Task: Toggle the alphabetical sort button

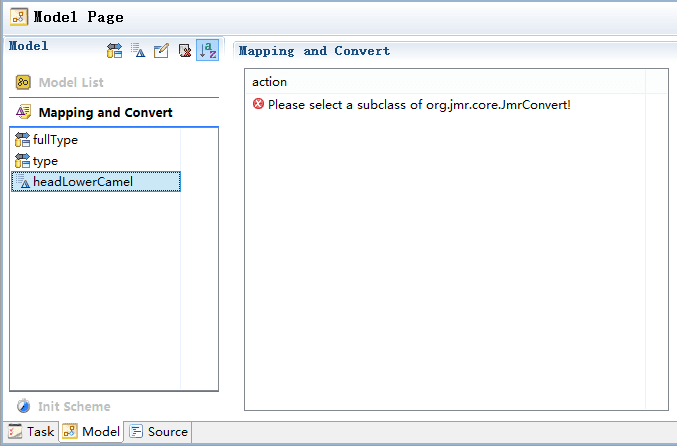Action: click(208, 50)
